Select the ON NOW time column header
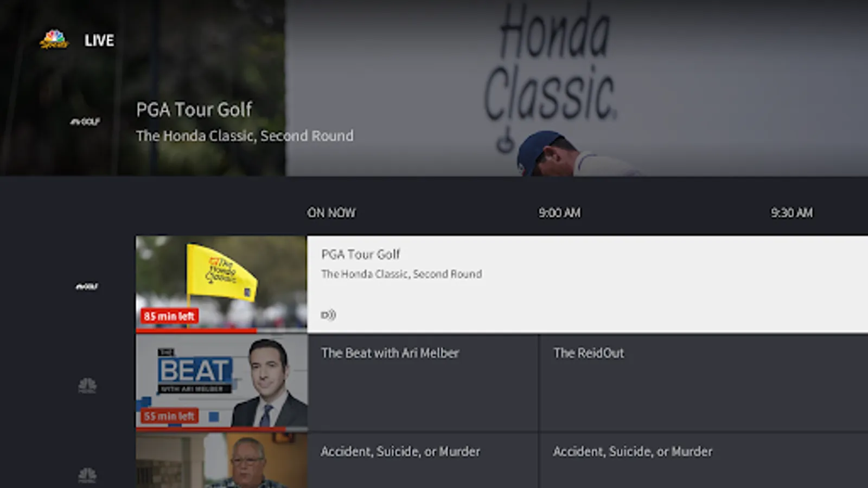Image resolution: width=868 pixels, height=488 pixels. coord(331,213)
